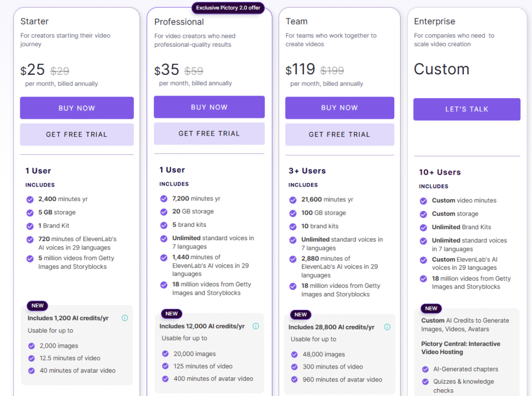Click checkmark beside 2,880 minutes of ElevenLab's
This screenshot has height=396, width=532.
[293, 259]
